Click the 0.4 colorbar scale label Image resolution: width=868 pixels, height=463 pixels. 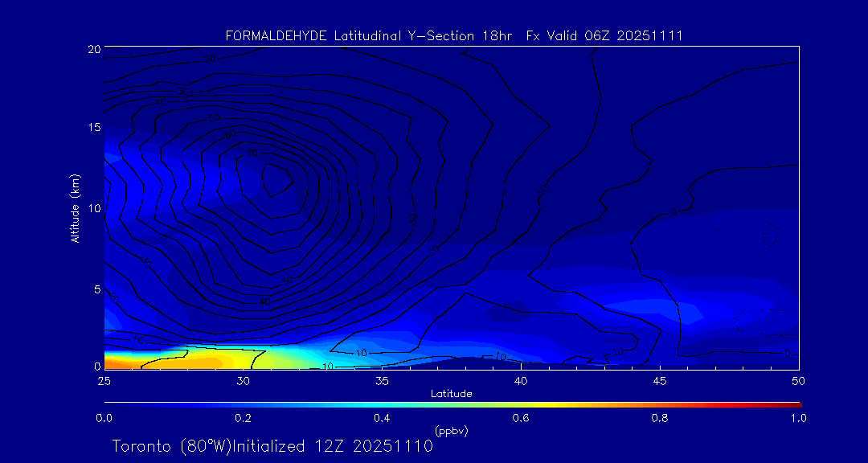(x=382, y=418)
